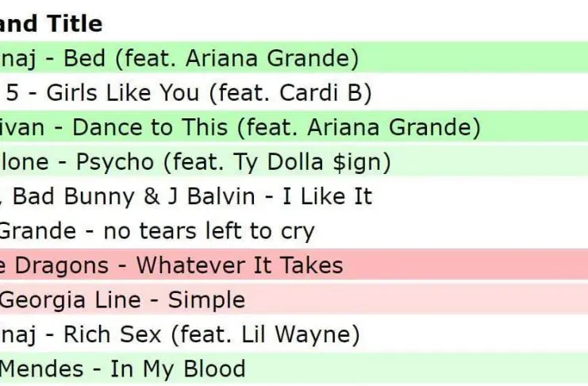The image size is (588, 386).
Task: Select the song title 'Girls Like You'
Action: 122,93
